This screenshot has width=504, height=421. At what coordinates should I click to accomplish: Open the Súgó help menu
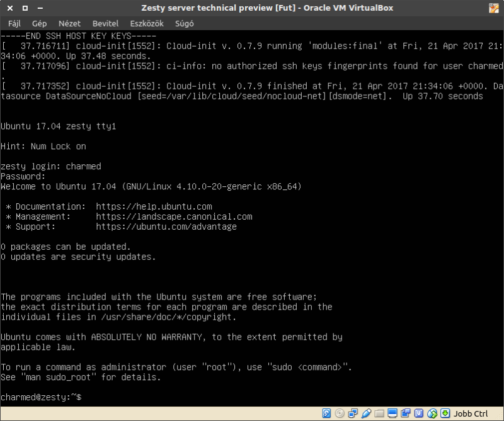point(184,23)
